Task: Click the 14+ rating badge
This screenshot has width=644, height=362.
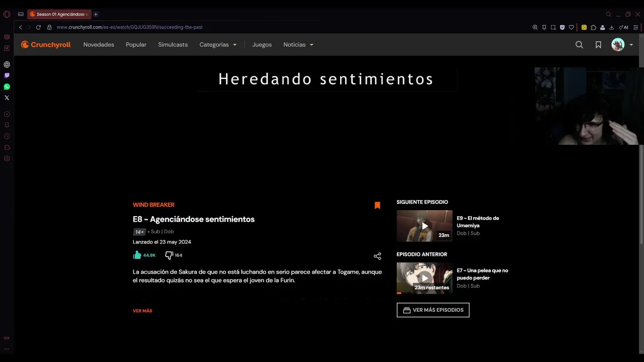Action: click(x=139, y=232)
